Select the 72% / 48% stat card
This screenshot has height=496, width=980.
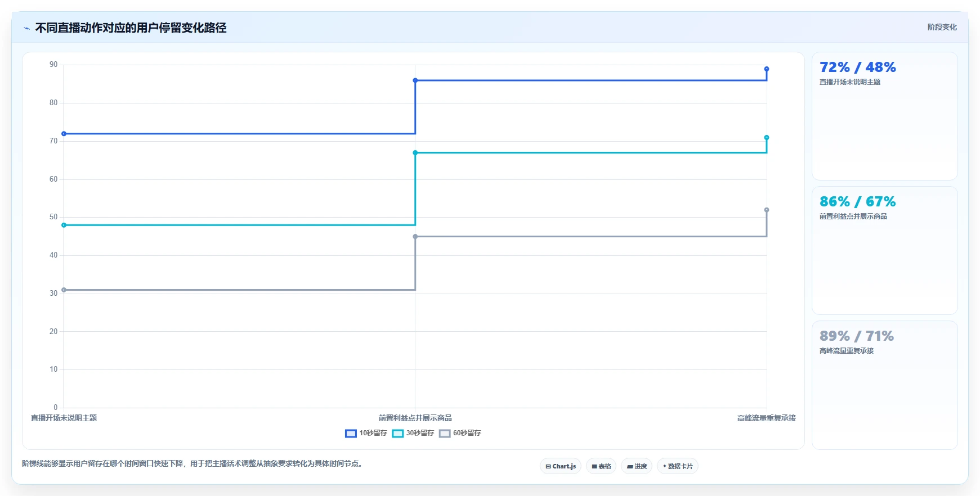[885, 116]
